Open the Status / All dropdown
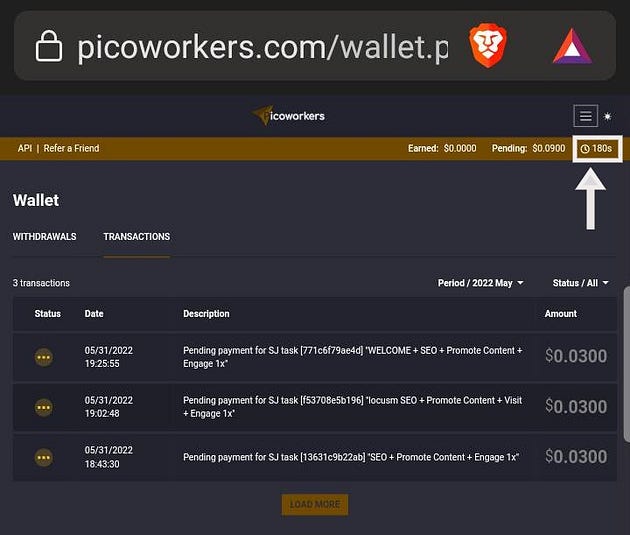630x535 pixels. [x=581, y=283]
